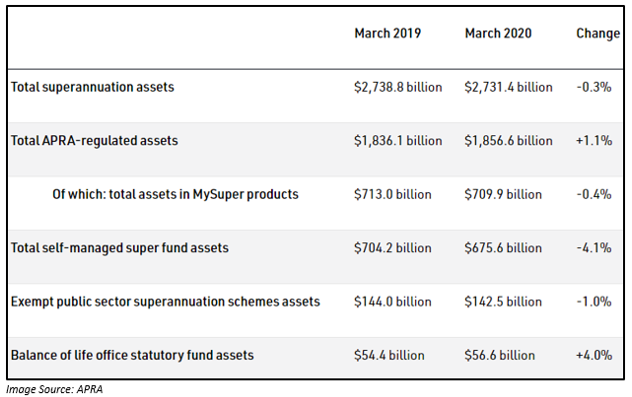632x397 pixels.
Task: Select the Total APRA-regulated assets label
Action: (94, 141)
